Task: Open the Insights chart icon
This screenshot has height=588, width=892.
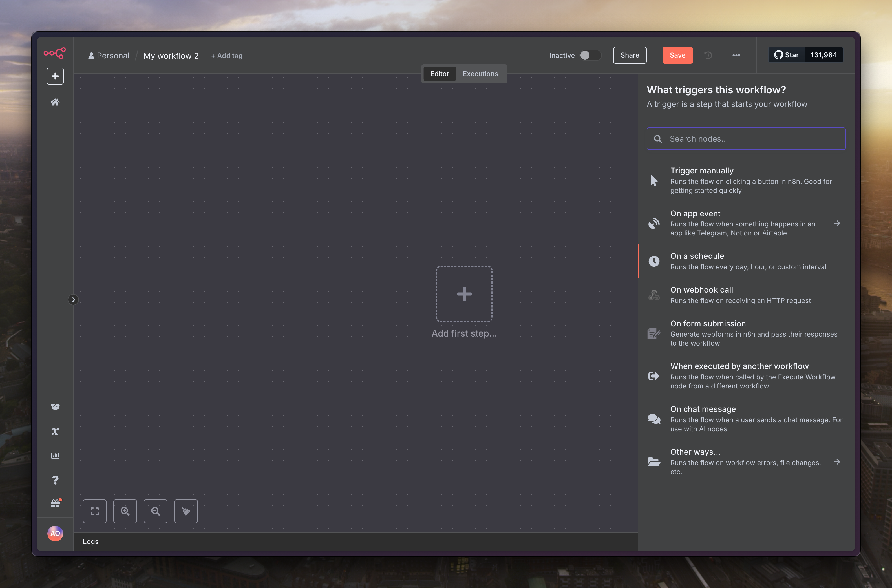Action: 55,456
